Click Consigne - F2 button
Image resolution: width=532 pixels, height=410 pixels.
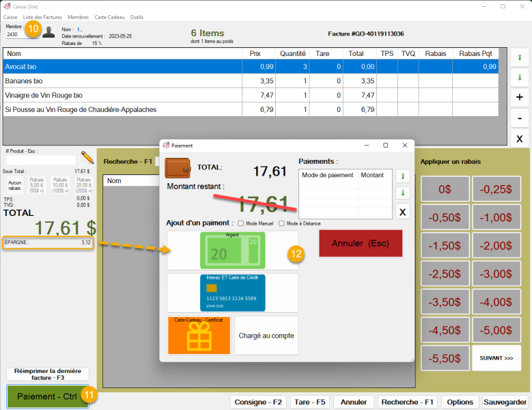point(258,402)
